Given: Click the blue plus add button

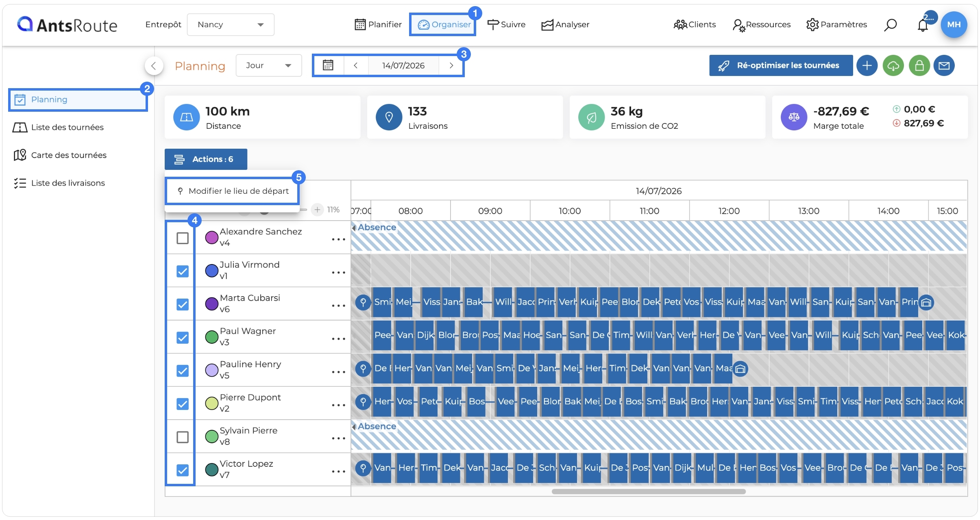Looking at the screenshot, I should pos(867,65).
